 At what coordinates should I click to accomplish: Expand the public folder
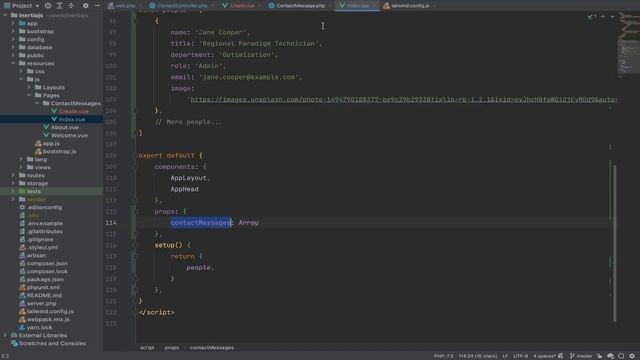(13, 55)
